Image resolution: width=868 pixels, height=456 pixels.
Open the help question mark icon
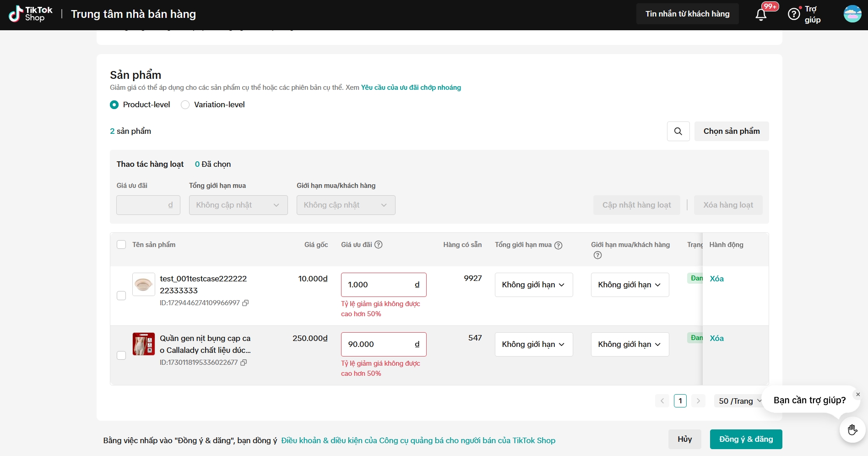point(793,14)
